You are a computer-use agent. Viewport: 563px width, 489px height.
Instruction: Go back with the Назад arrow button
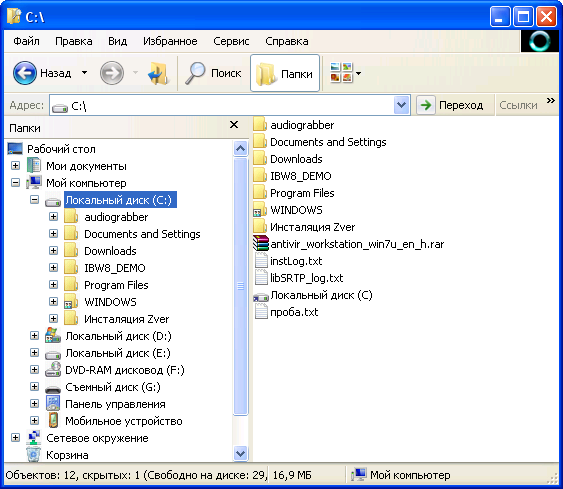point(42,73)
